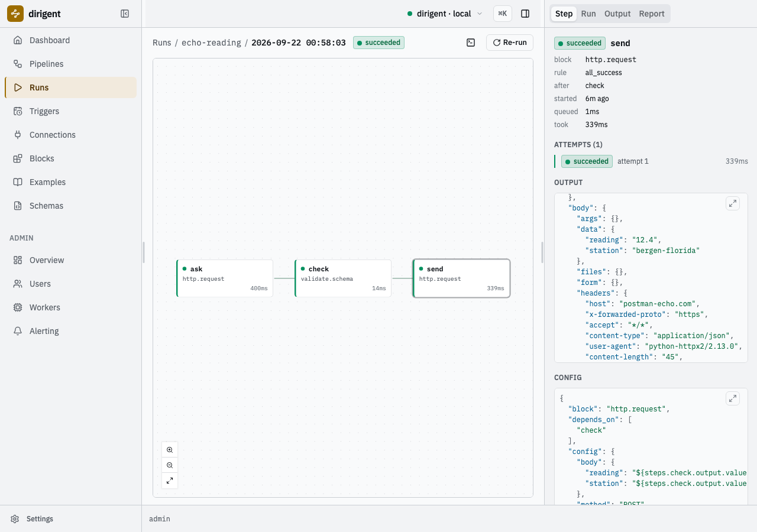Switch to the Run tab
The height and width of the screenshot is (532, 757).
click(588, 14)
